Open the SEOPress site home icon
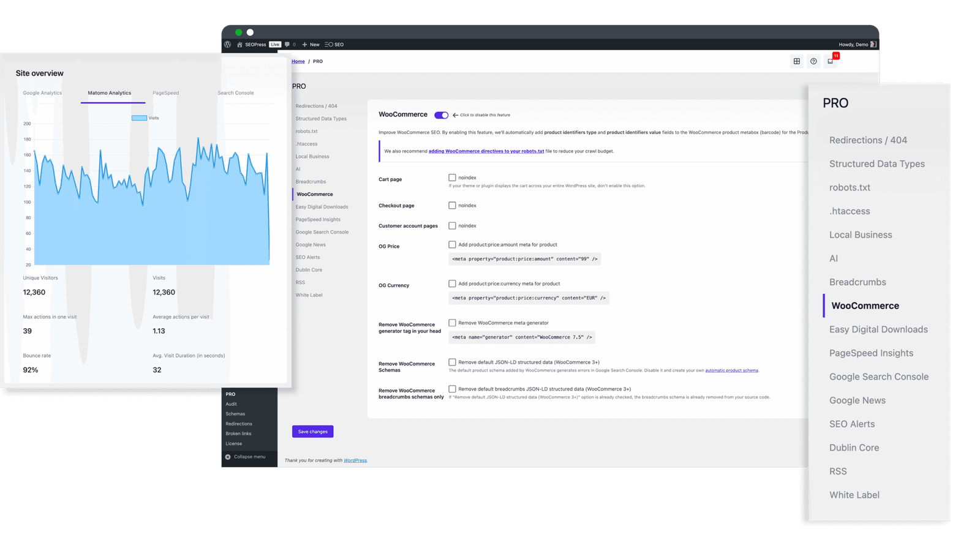This screenshot has width=980, height=551. tap(239, 45)
